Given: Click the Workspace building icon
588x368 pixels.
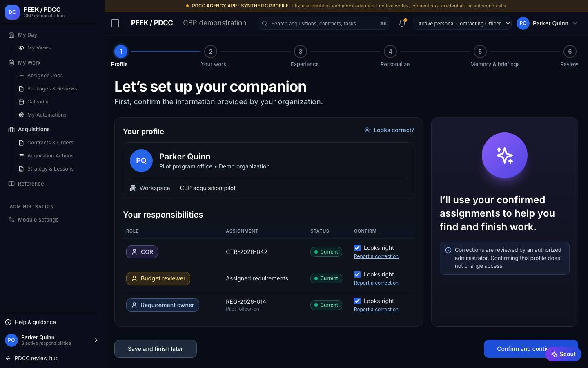Looking at the screenshot, I should point(133,188).
